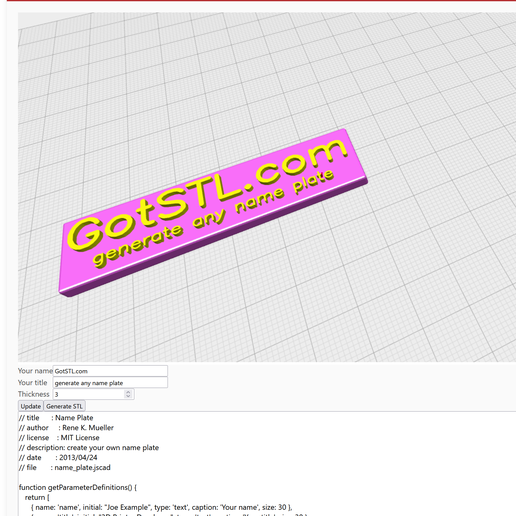Increase Thickness with the up stepper arrow

pyautogui.click(x=128, y=392)
